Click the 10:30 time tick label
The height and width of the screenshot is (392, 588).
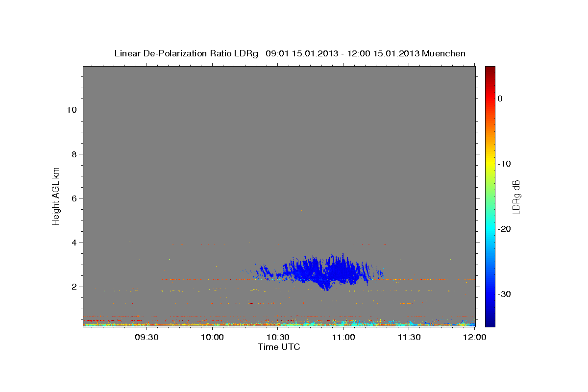pos(278,338)
